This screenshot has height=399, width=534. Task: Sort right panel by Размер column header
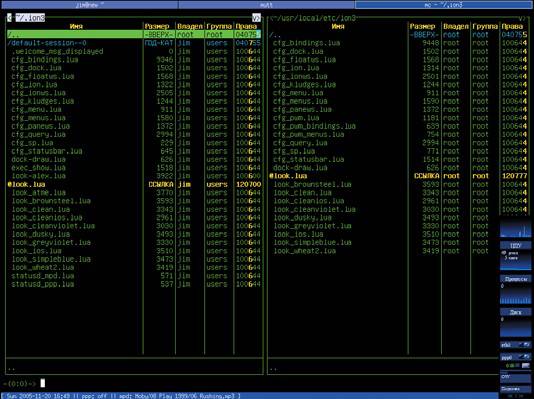[x=422, y=26]
